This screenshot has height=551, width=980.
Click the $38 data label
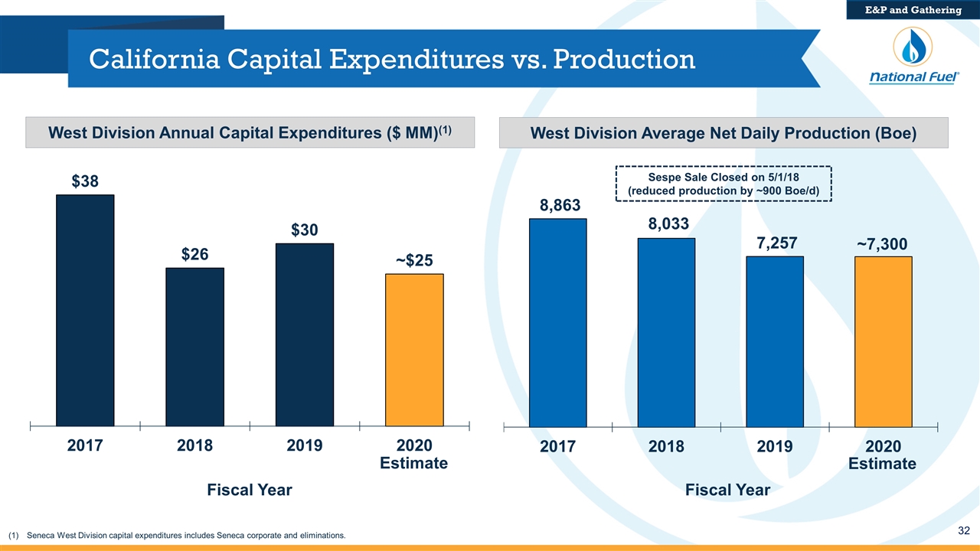coord(85,181)
